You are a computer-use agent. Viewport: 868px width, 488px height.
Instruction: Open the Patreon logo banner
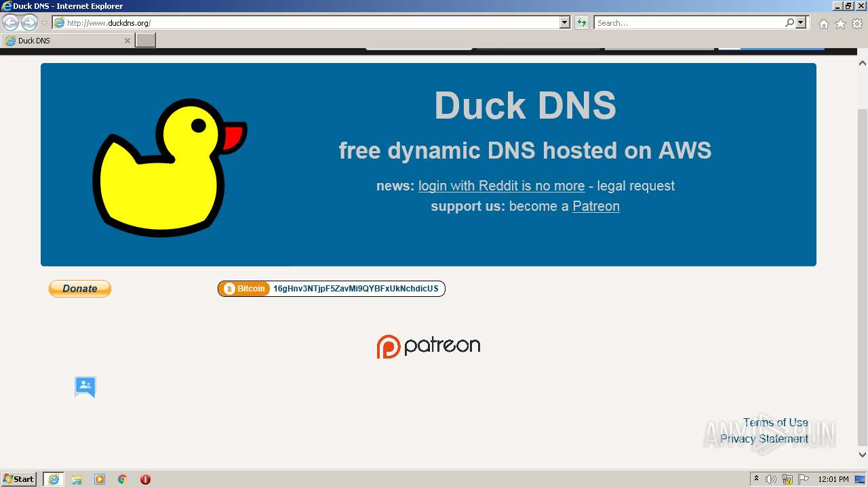[429, 346]
